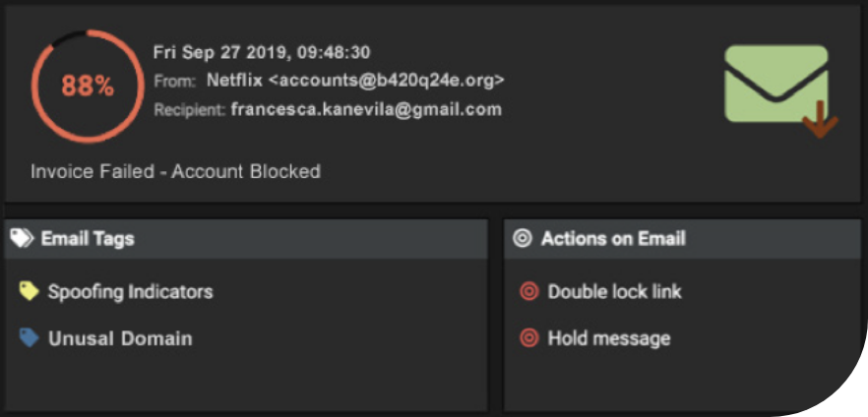Choose the Double lock link action
868x417 pixels.
coord(614,291)
